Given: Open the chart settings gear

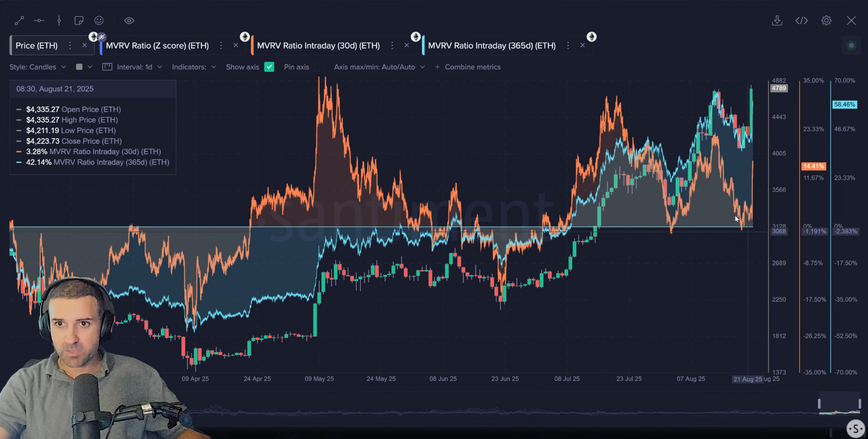Looking at the screenshot, I should pos(826,21).
